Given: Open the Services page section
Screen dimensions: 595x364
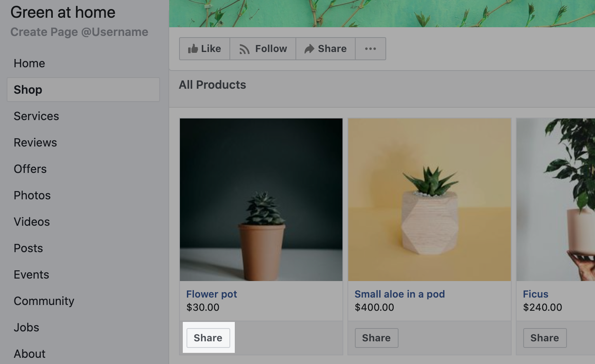Looking at the screenshot, I should (x=36, y=116).
